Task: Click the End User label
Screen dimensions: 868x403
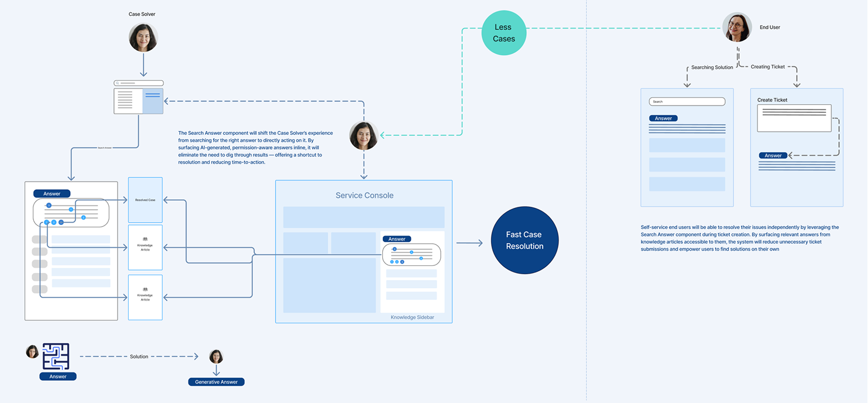Action: tap(770, 27)
